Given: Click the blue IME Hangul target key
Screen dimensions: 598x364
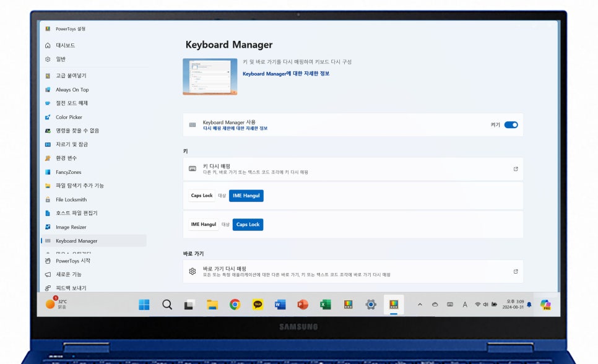Looking at the screenshot, I should click(246, 196).
